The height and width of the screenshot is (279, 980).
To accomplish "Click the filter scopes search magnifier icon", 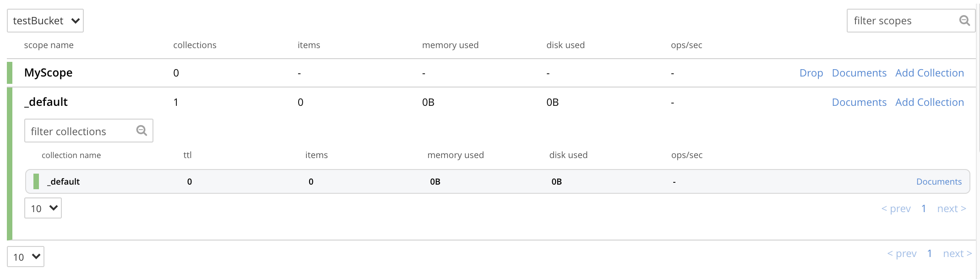I will point(964,21).
